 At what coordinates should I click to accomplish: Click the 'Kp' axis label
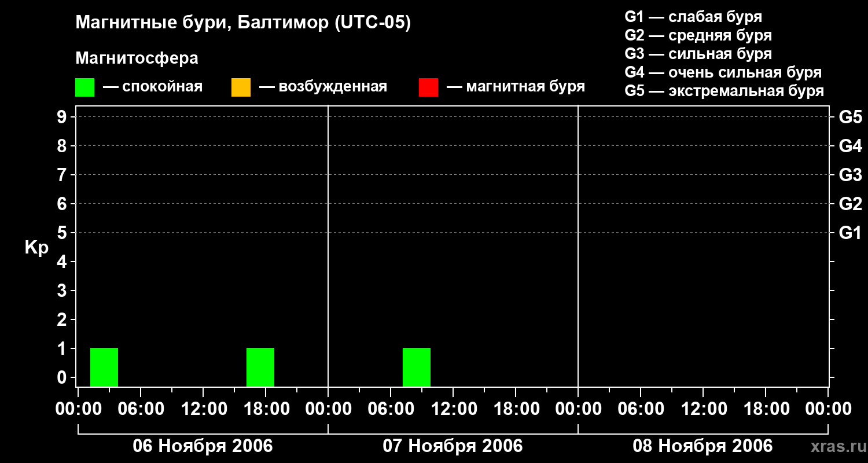(36, 248)
